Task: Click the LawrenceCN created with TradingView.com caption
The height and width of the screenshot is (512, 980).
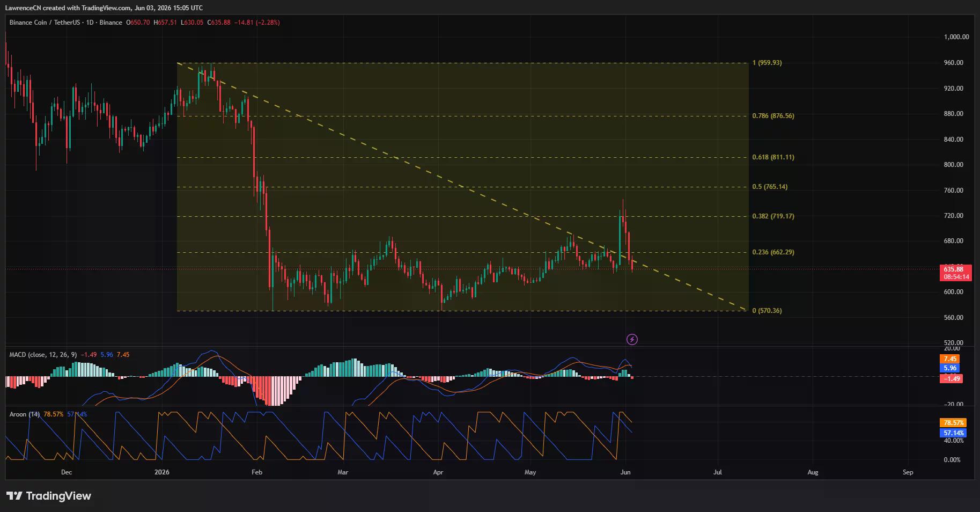Action: (104, 8)
